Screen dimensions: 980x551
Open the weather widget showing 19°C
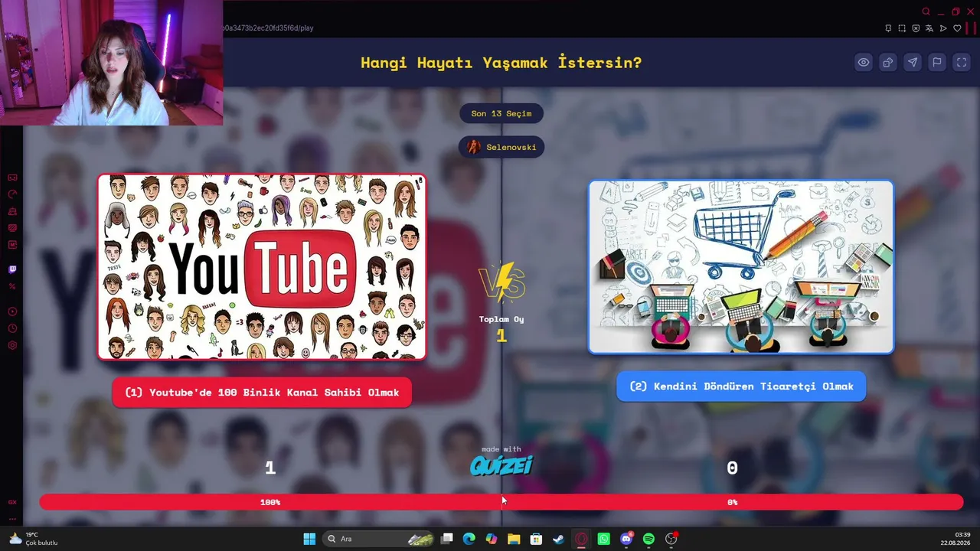pos(33,539)
